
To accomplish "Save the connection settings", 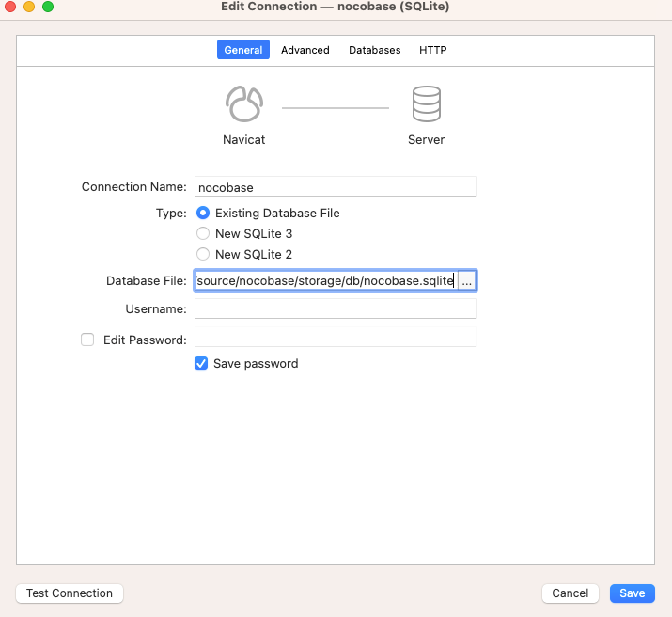I will [x=632, y=593].
